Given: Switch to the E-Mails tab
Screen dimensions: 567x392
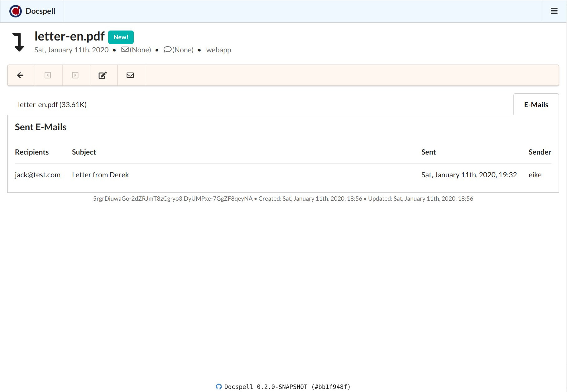Looking at the screenshot, I should coord(536,105).
